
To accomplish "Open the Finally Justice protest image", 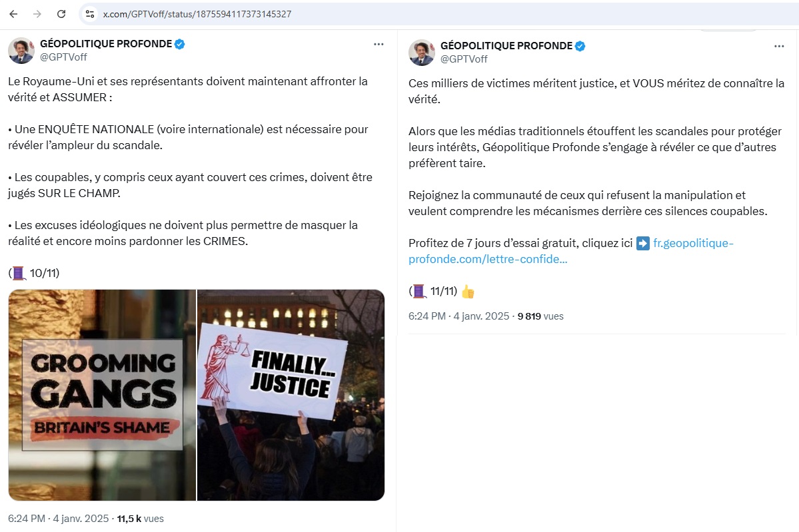I will coord(291,395).
